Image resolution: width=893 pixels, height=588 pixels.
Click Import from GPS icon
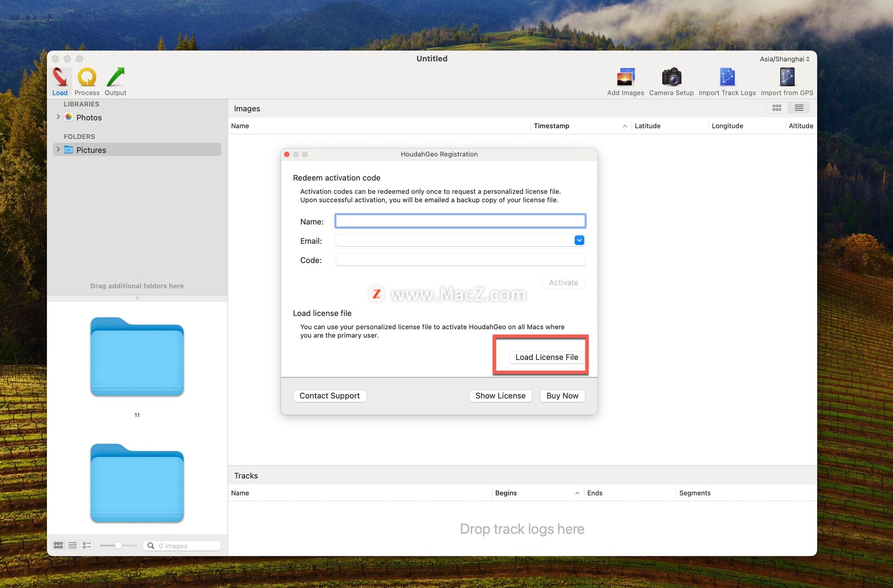pos(787,77)
